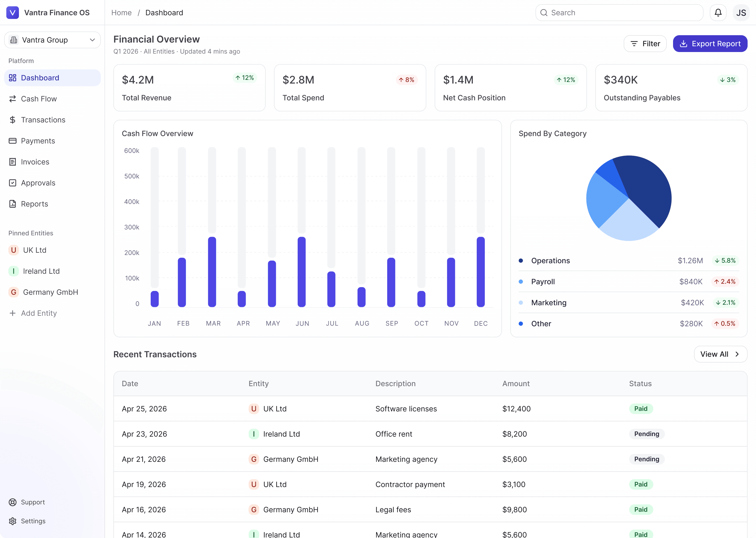Click the Amount column header
This screenshot has width=756, height=538.
516,384
